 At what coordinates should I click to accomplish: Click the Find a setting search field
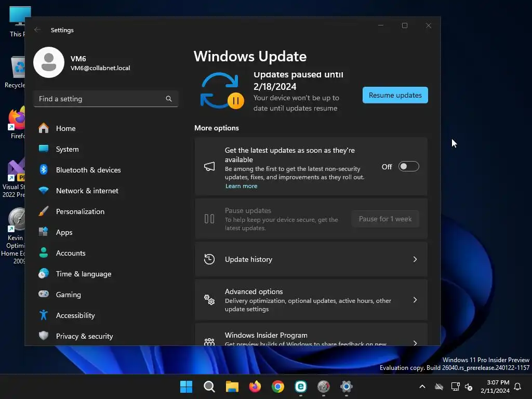(x=106, y=99)
